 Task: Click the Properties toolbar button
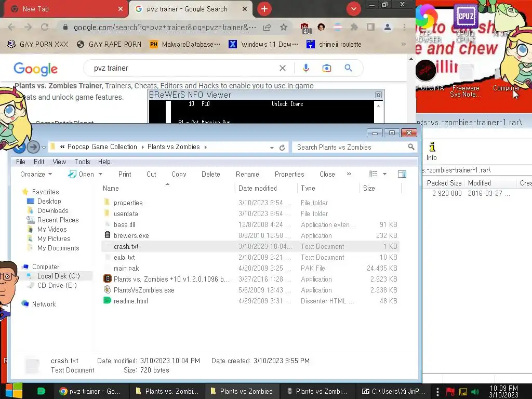point(289,174)
